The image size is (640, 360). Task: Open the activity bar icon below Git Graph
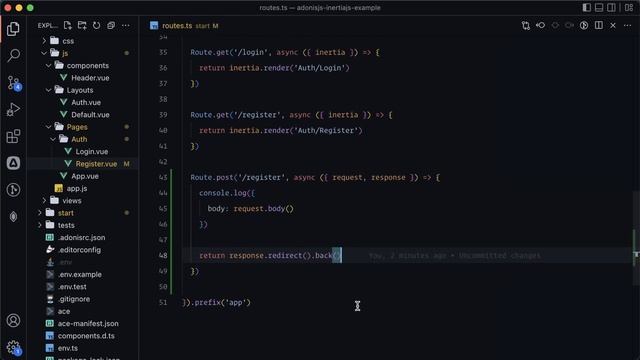13,216
